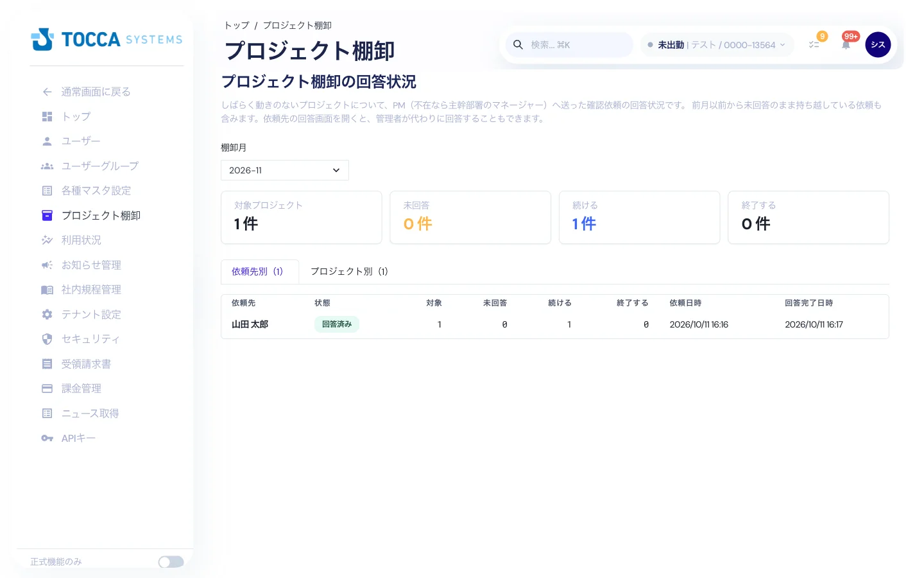Screen dimensions: 924x578
Task: Click the 回答済み status badge
Action: click(x=337, y=324)
